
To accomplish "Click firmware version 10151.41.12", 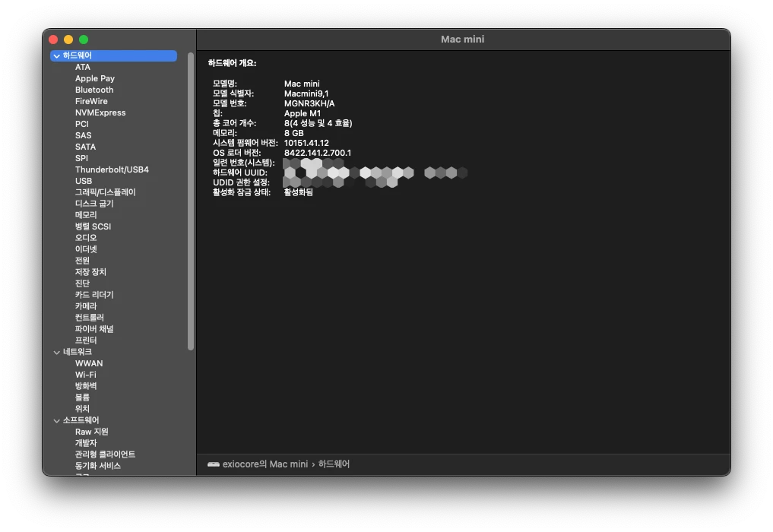I will pyautogui.click(x=306, y=143).
